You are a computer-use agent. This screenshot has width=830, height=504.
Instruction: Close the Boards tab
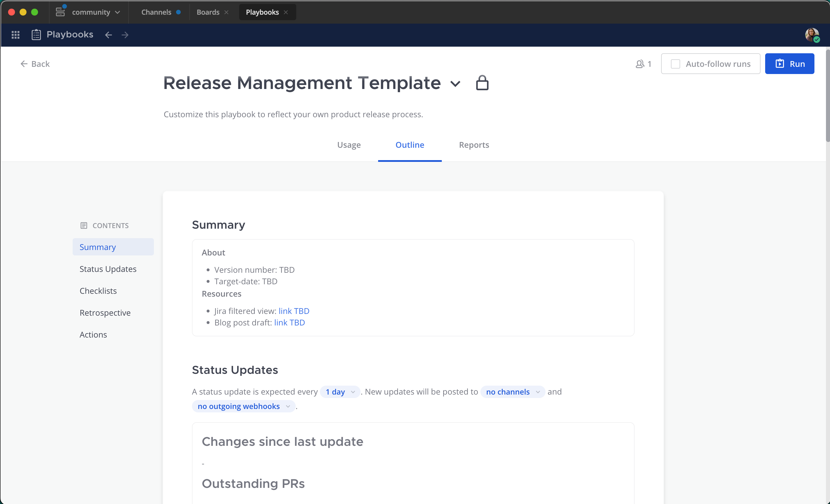pyautogui.click(x=226, y=12)
